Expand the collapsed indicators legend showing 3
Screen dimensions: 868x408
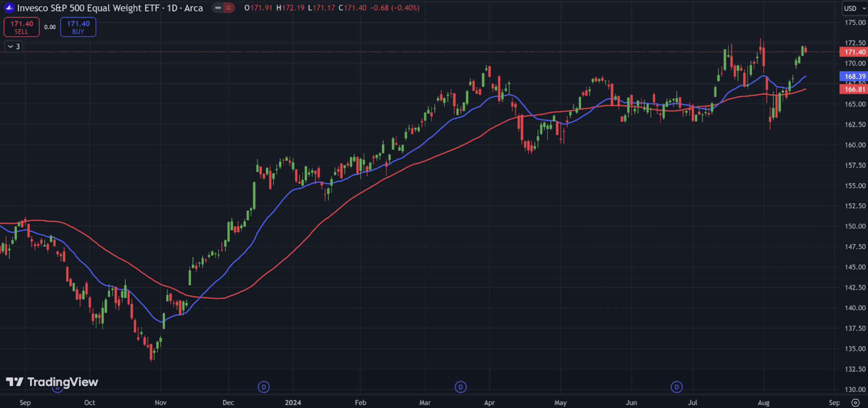[14, 47]
